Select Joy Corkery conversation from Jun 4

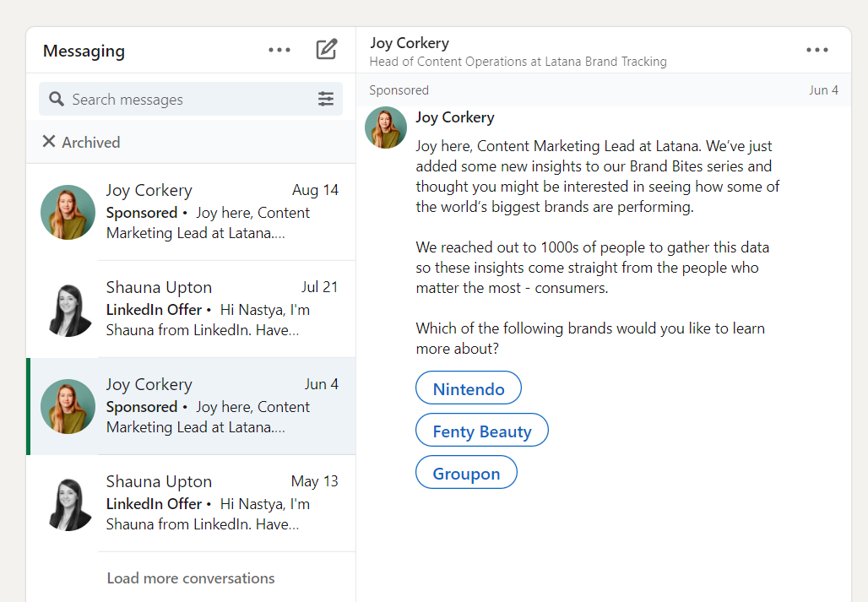click(191, 406)
